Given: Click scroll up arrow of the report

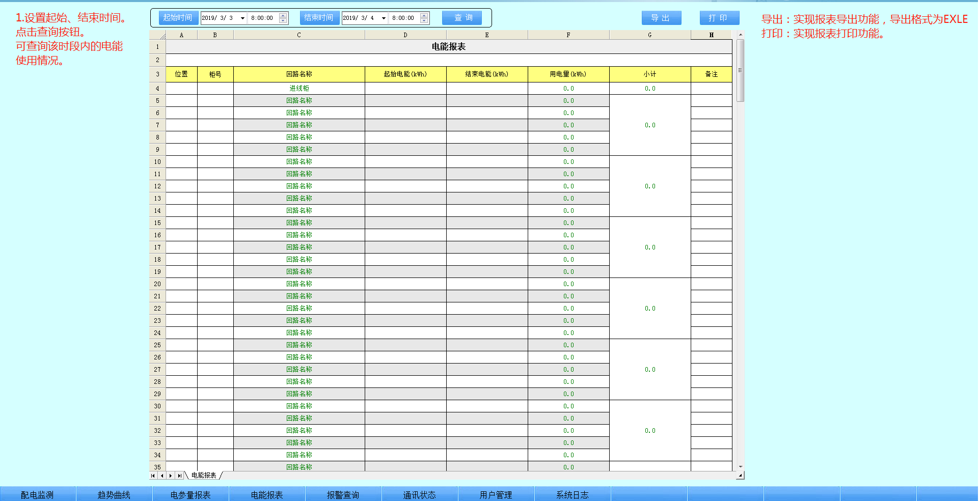Looking at the screenshot, I should 741,35.
